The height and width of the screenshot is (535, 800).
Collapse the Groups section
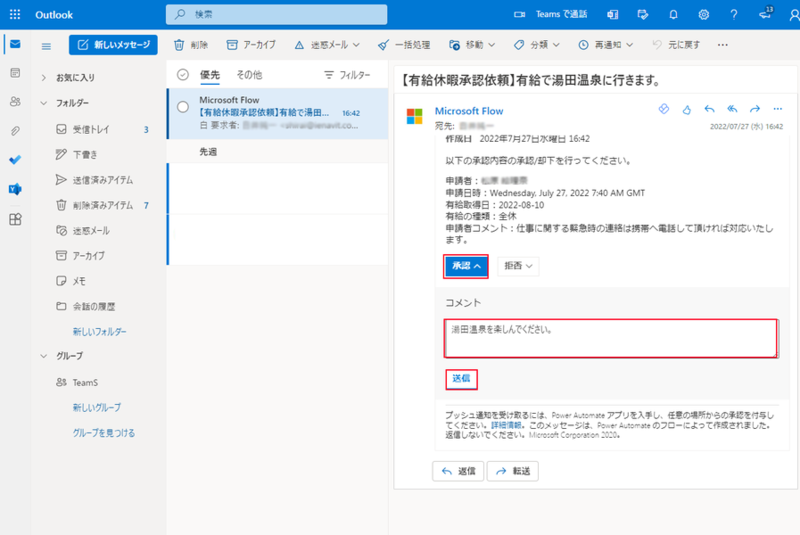click(x=44, y=356)
